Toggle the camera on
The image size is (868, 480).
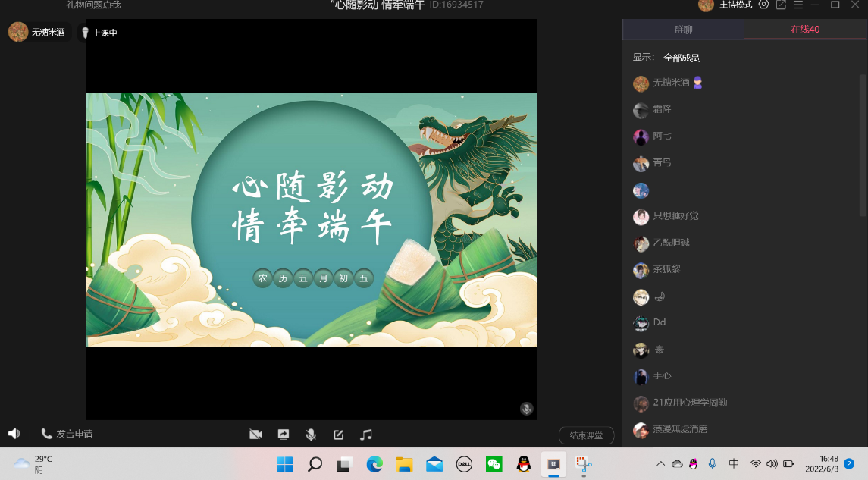coord(255,435)
